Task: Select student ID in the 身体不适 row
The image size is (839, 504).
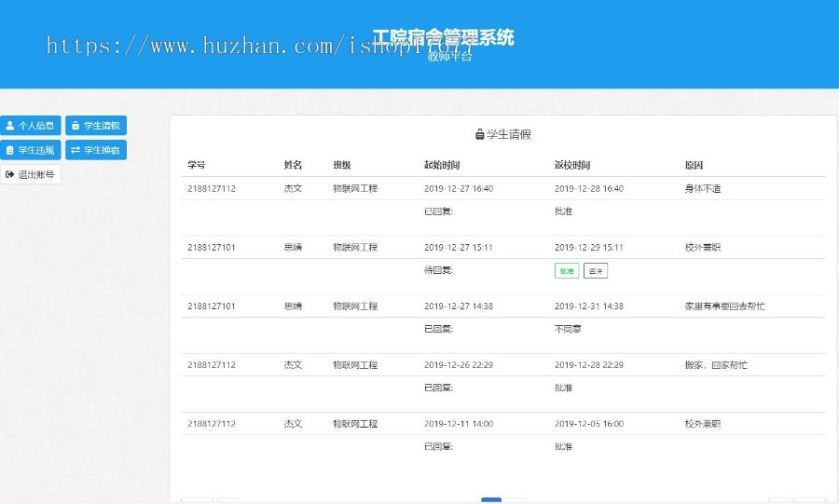Action: coord(212,189)
